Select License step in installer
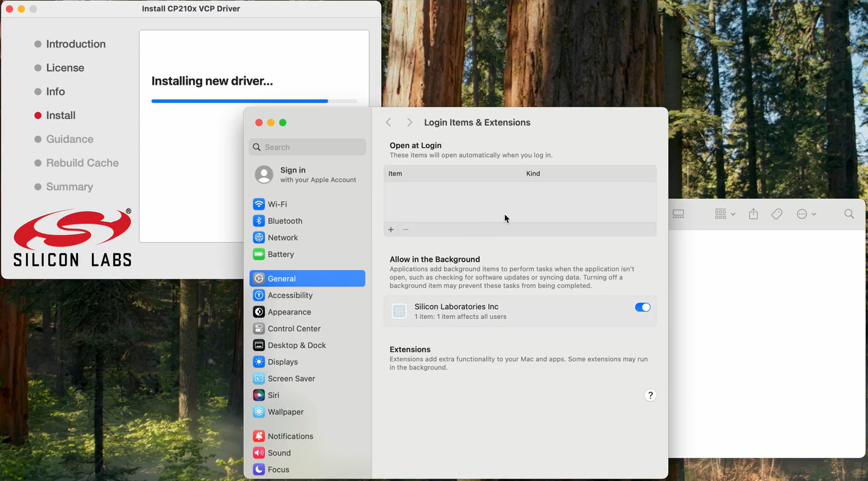 pos(59,68)
